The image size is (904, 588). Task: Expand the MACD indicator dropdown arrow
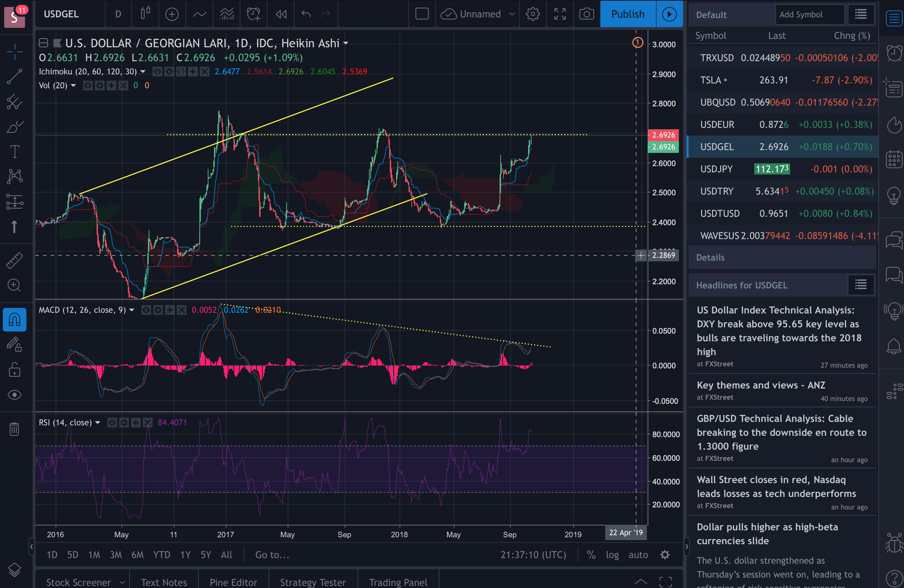132,310
